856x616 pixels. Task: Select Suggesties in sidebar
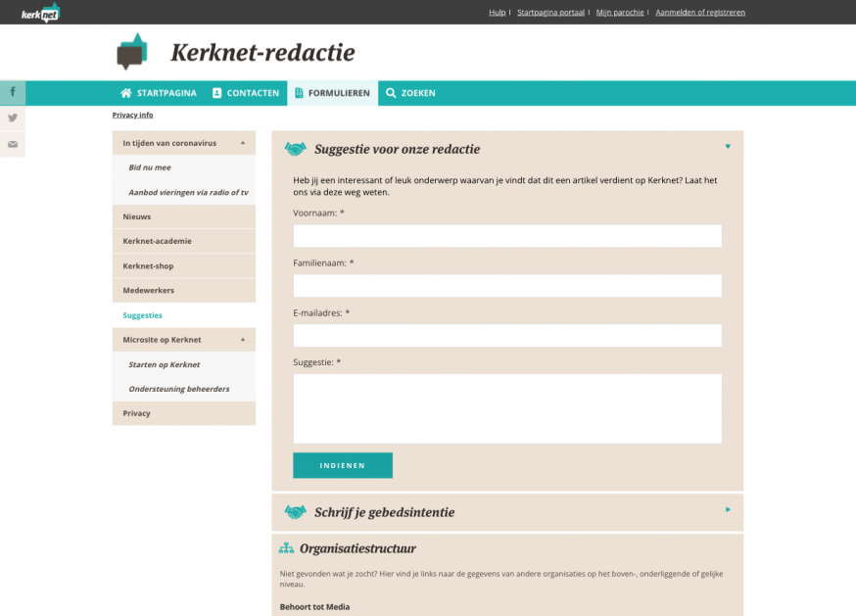tap(184, 315)
